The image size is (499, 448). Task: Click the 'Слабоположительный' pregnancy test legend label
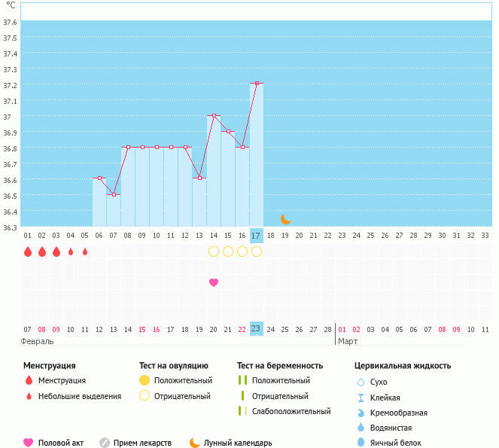click(x=291, y=411)
